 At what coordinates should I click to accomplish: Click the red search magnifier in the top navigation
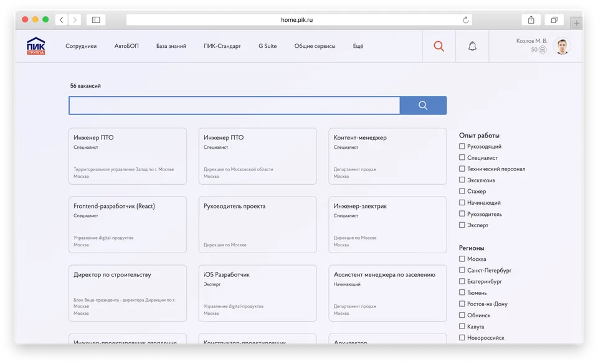[x=439, y=45]
